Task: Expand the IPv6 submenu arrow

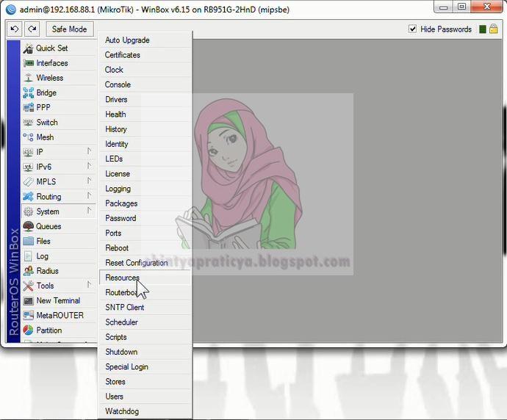Action: (89, 166)
